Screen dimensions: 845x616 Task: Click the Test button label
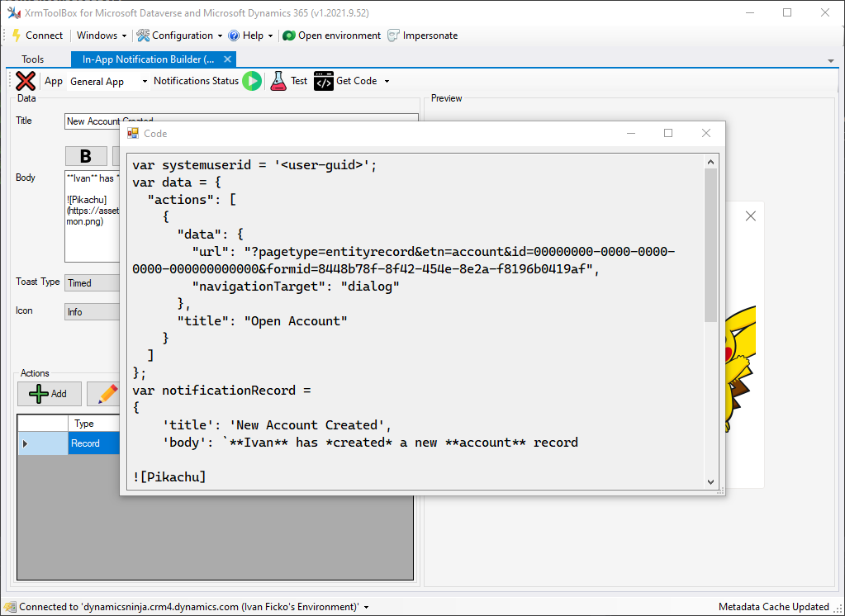(x=299, y=81)
